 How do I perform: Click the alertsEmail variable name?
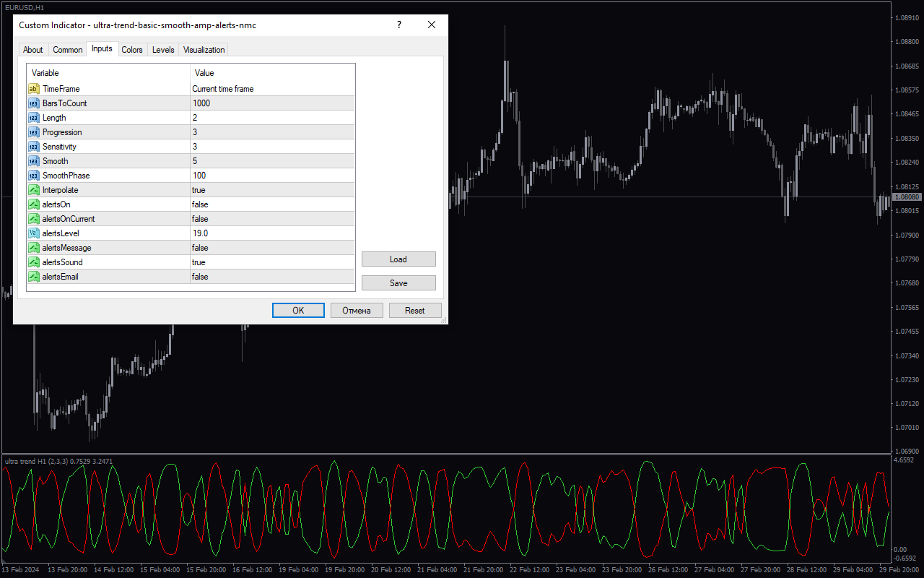(x=61, y=277)
